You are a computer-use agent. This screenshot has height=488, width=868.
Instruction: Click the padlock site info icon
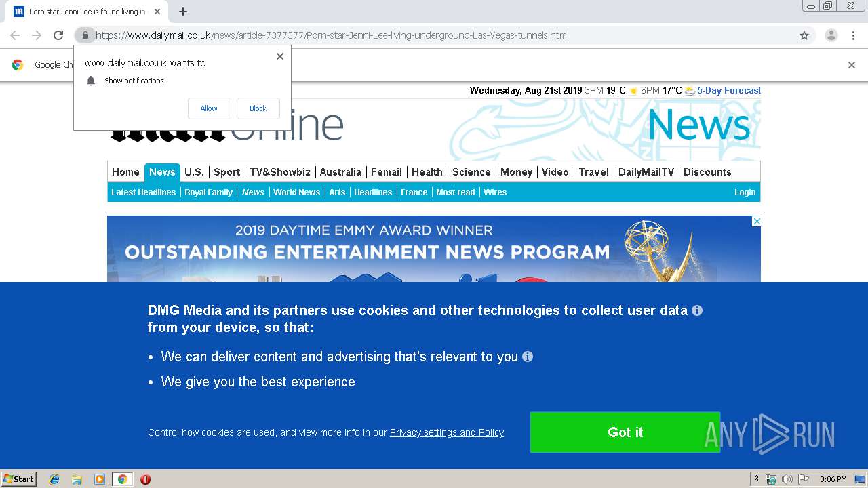(85, 35)
